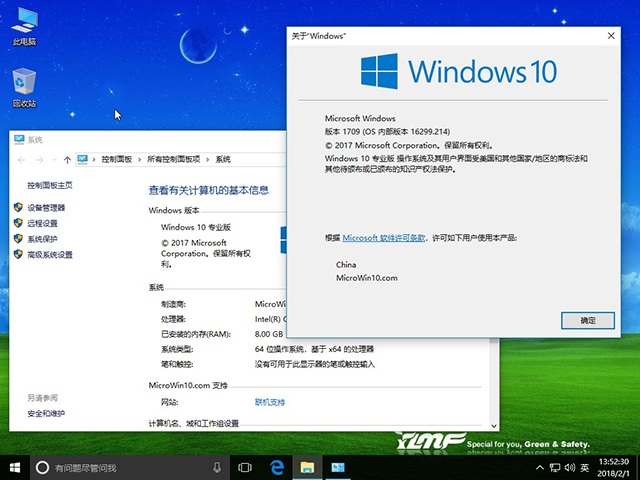Open recent locations dropdown in System window
The image size is (640, 480).
[54, 160]
